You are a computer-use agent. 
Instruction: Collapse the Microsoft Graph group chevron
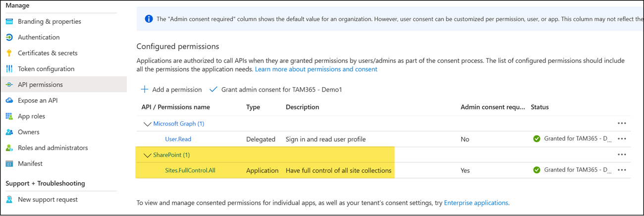coord(147,124)
